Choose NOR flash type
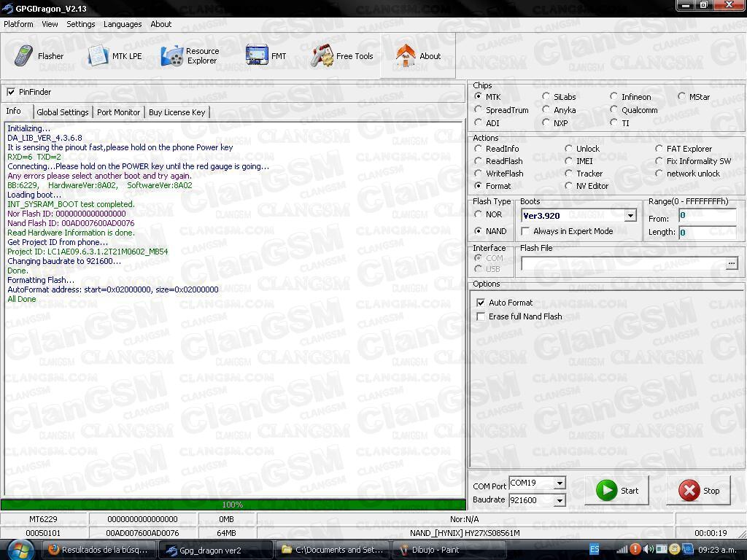The width and height of the screenshot is (747, 560). [x=478, y=214]
